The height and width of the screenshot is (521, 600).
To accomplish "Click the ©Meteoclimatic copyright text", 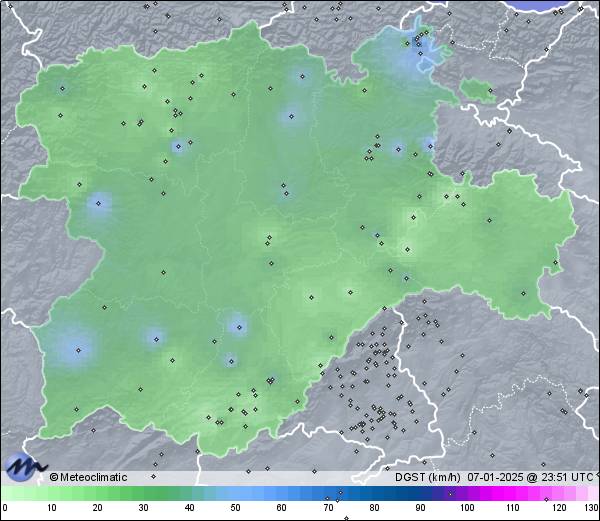I will (x=88, y=477).
